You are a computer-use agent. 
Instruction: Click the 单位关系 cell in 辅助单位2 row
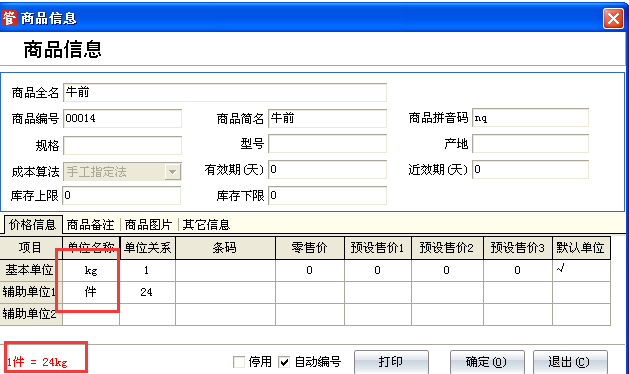pyautogui.click(x=147, y=314)
